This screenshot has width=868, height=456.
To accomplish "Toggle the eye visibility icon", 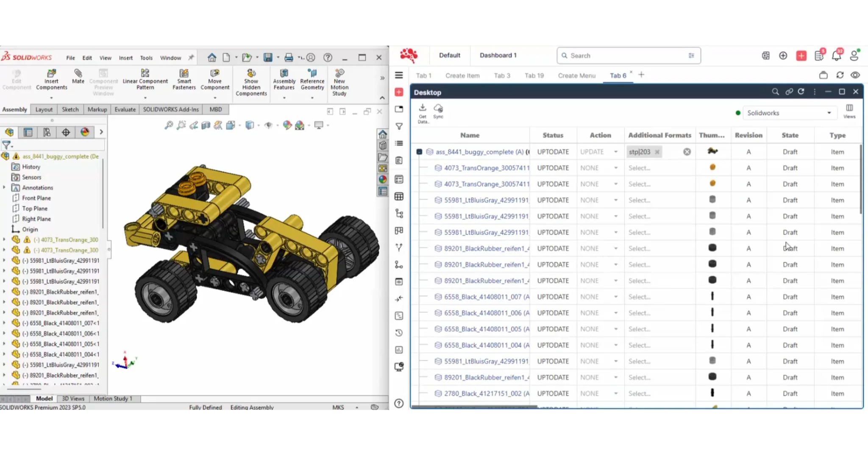I will 855,75.
